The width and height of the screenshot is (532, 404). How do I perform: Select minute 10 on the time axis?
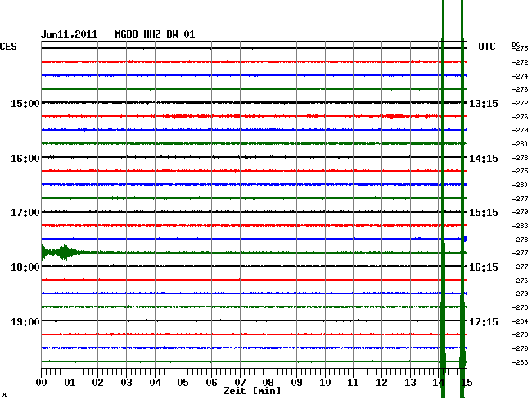coord(325,383)
